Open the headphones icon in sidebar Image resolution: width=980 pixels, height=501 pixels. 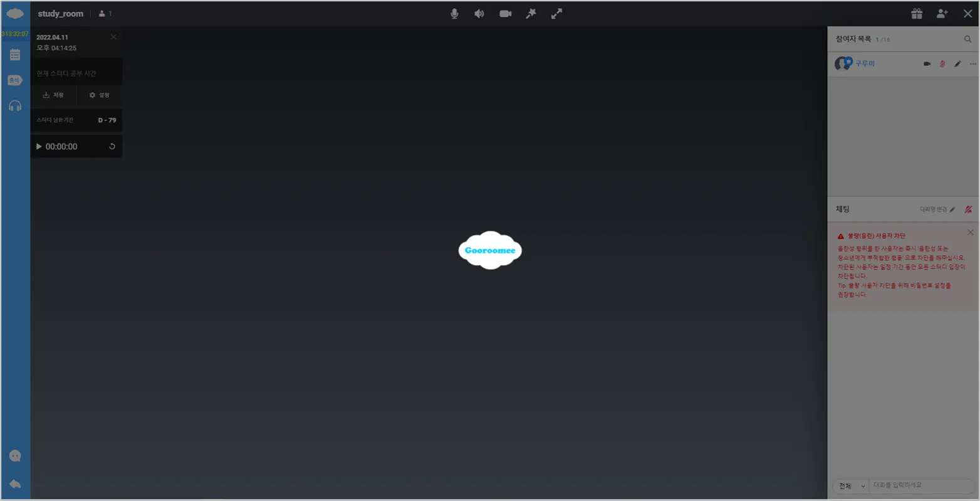pyautogui.click(x=15, y=105)
